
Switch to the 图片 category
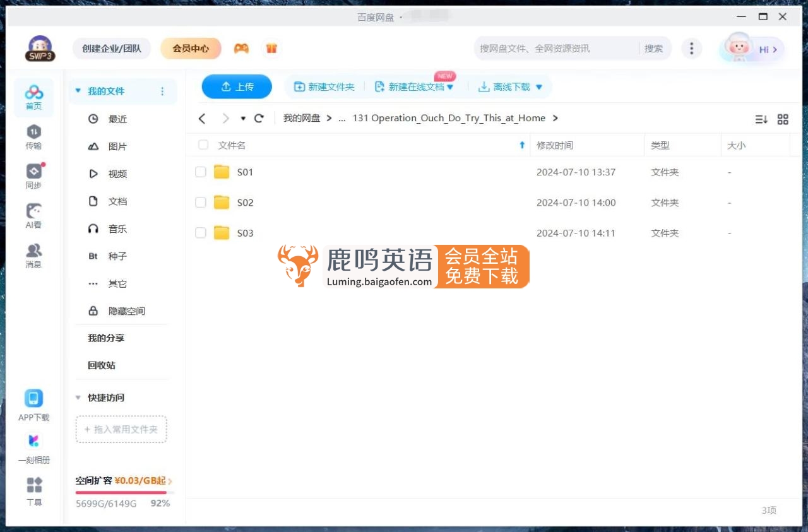click(x=117, y=146)
